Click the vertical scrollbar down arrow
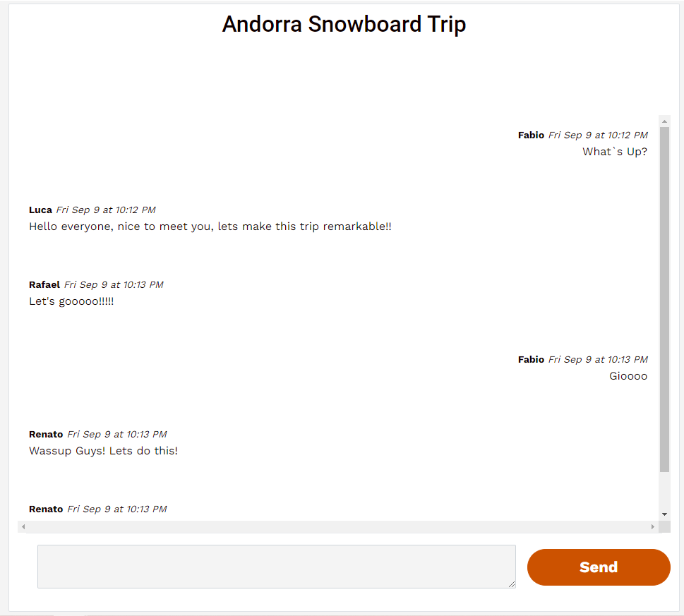 (664, 514)
